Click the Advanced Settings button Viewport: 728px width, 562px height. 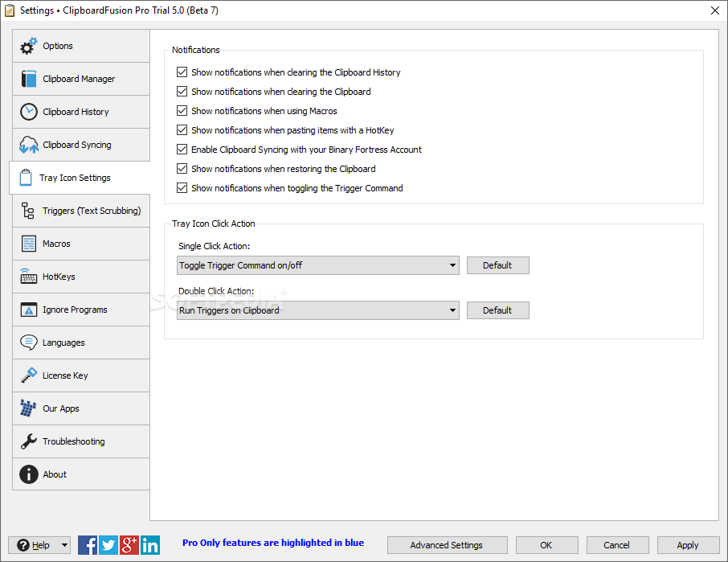447,545
